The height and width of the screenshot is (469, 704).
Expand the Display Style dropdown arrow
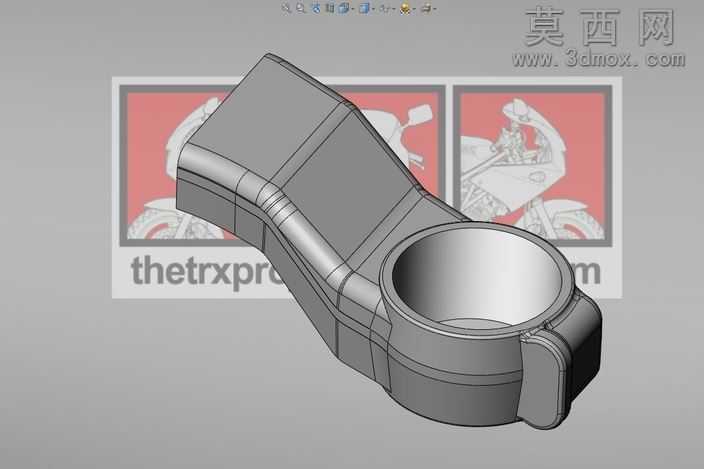click(373, 9)
